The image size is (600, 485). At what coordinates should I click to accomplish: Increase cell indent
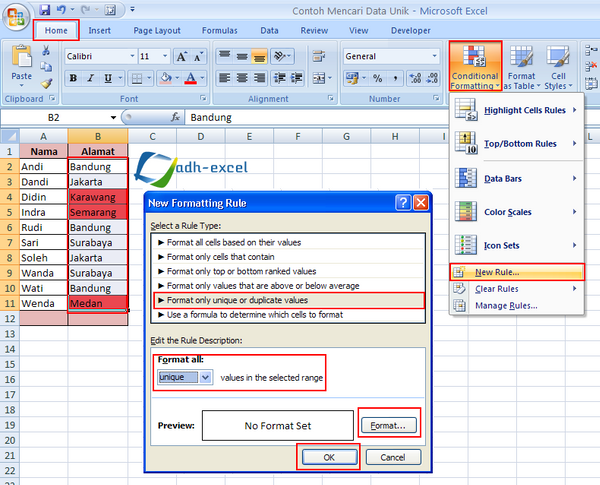(x=297, y=78)
